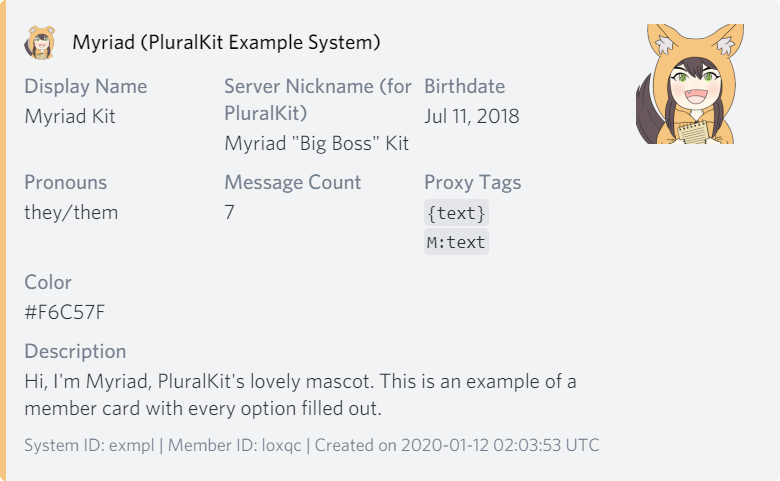
Task: Click the Message Count field heading
Action: (x=292, y=182)
